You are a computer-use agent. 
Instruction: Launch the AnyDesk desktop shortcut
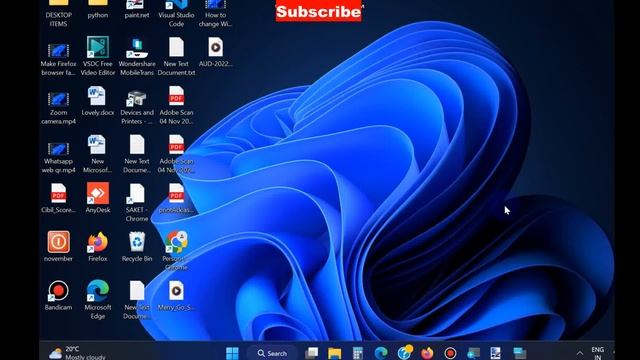[x=98, y=198]
